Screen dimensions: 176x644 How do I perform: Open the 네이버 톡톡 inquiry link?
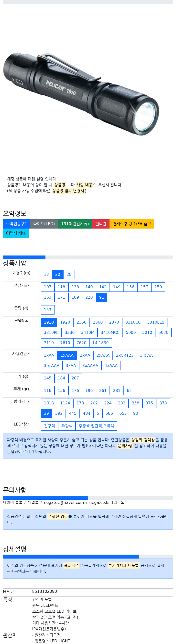[13, 502]
